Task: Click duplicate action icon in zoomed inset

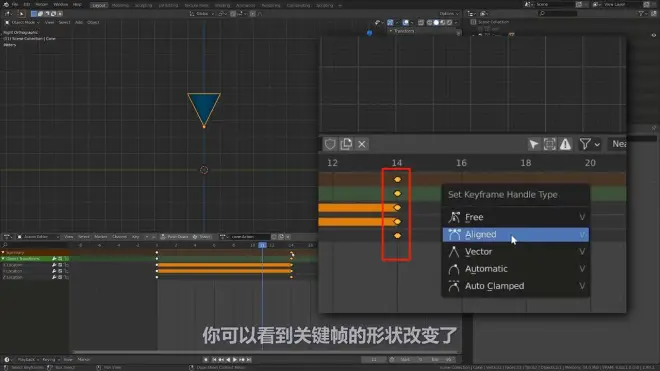Action: coord(346,144)
